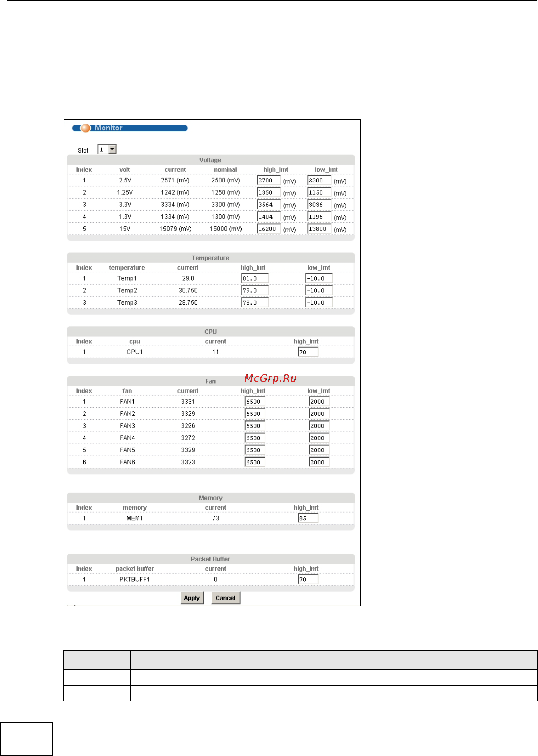This screenshot has width=538, height=756.
Task: Click the PKTBUFF1 high limit field
Action: [308, 579]
